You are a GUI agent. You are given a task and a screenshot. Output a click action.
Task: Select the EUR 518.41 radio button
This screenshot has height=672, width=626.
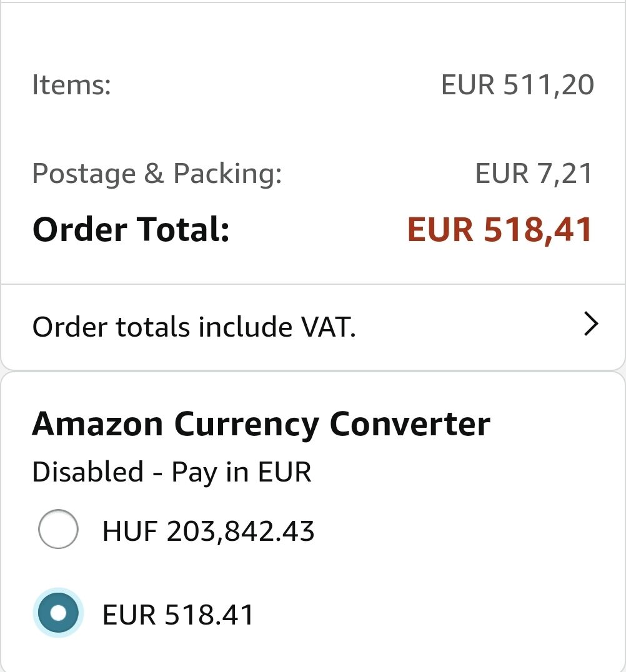[x=58, y=613]
